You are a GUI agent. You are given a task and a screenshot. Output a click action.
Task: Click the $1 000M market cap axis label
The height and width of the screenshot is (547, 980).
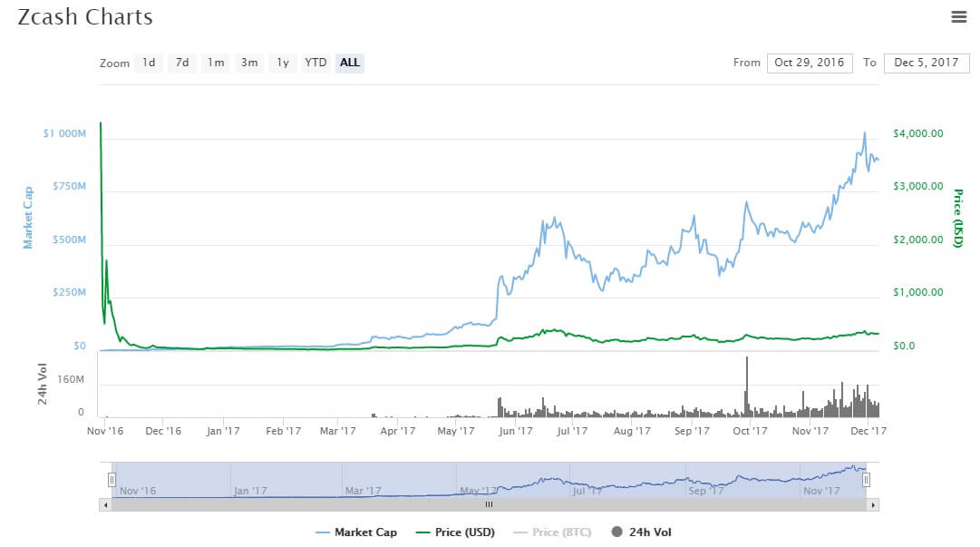tap(64, 133)
